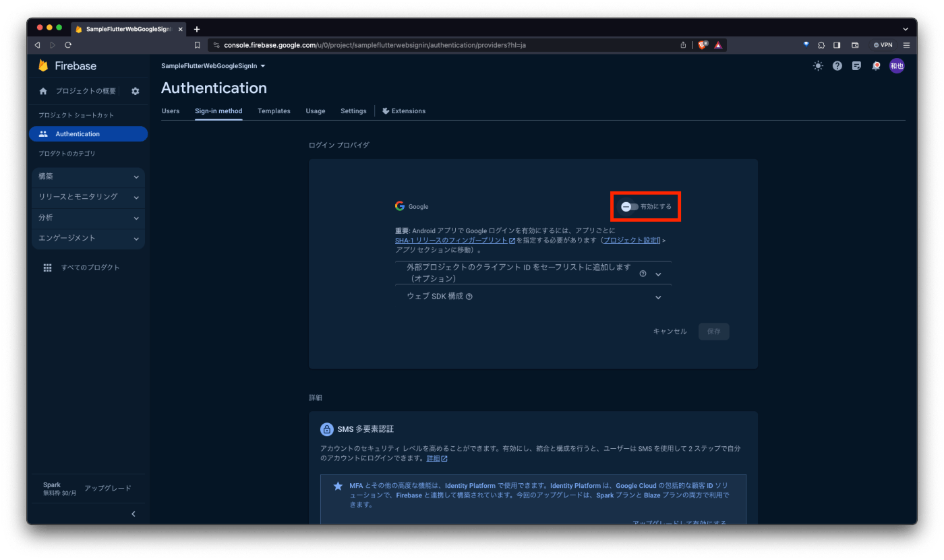This screenshot has height=560, width=944.
Task: Click プロジェクトの概要 label
Action: coord(86,91)
